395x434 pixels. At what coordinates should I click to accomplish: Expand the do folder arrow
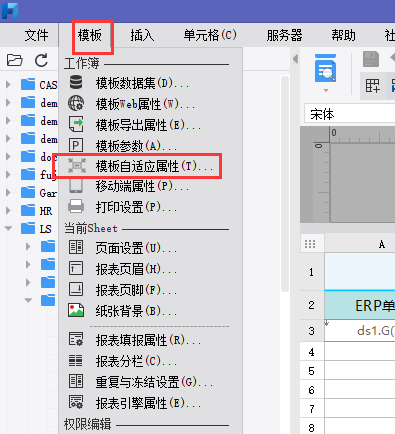click(8, 157)
